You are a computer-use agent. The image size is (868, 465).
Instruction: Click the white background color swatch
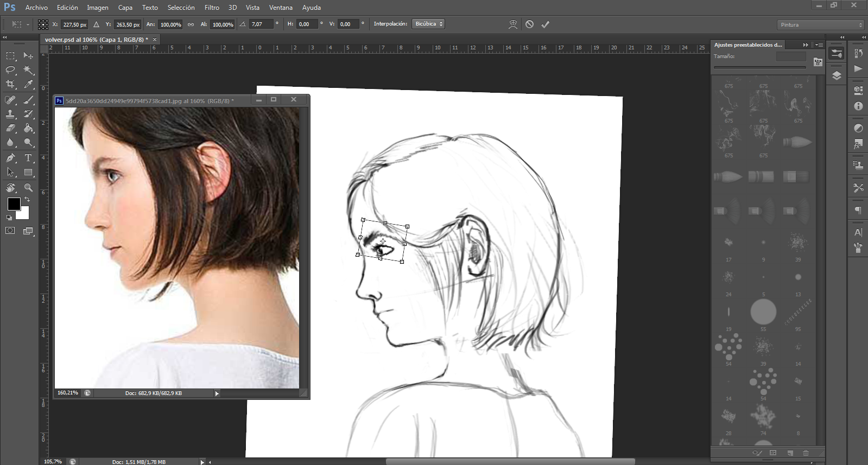tap(23, 214)
